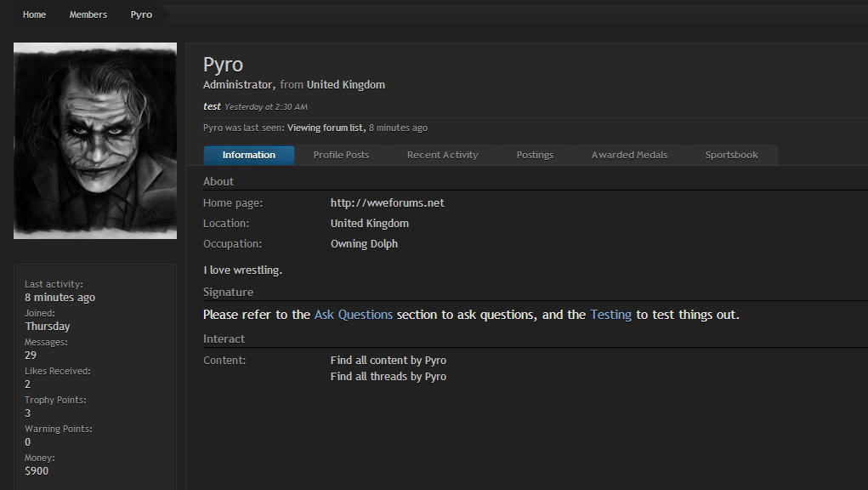Select the Pyro breadcrumb item
The width and height of the screenshot is (868, 490).
pos(141,14)
